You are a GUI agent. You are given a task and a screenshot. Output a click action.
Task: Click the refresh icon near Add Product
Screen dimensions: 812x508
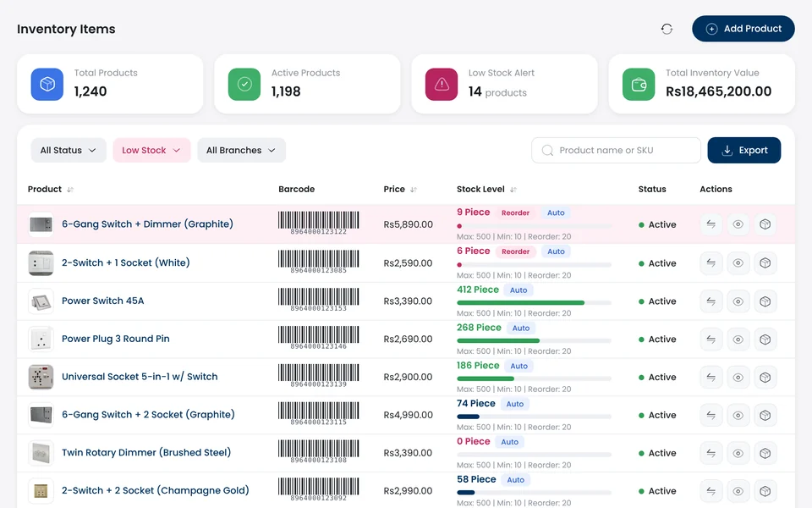tap(667, 29)
